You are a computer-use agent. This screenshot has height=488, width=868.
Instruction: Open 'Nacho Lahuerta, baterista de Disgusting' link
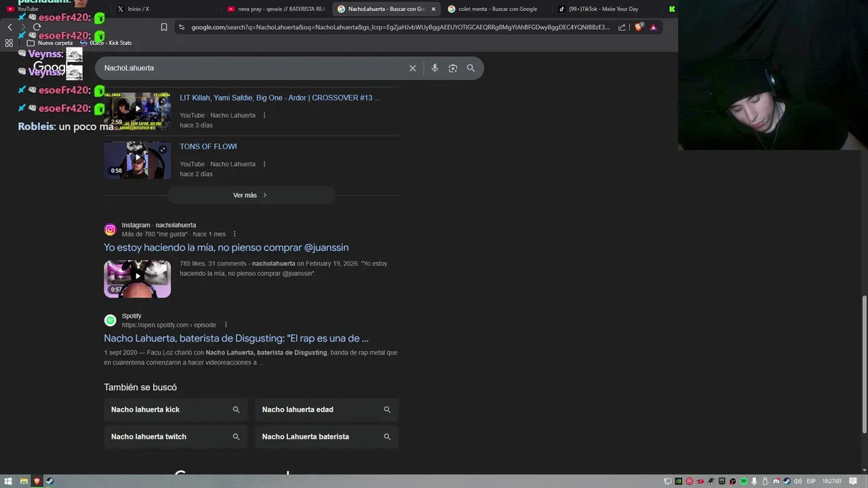(236, 338)
